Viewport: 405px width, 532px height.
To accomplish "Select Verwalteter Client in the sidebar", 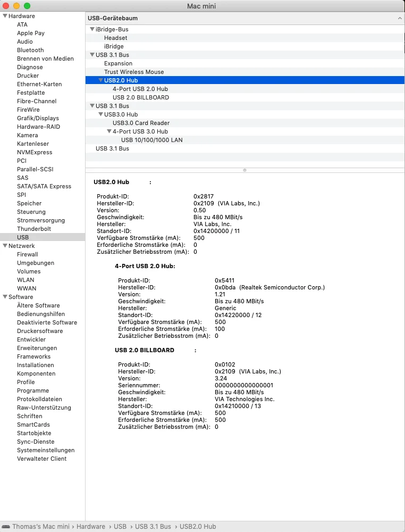I will [x=41, y=459].
